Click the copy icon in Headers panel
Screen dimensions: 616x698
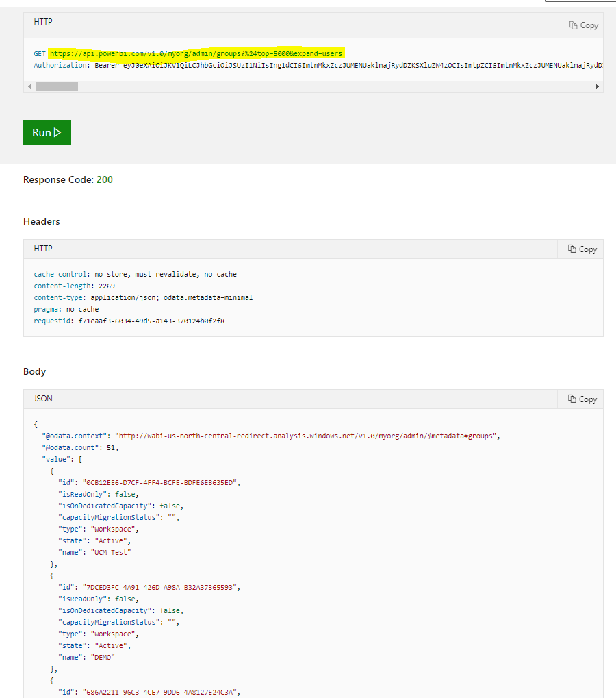(x=572, y=249)
